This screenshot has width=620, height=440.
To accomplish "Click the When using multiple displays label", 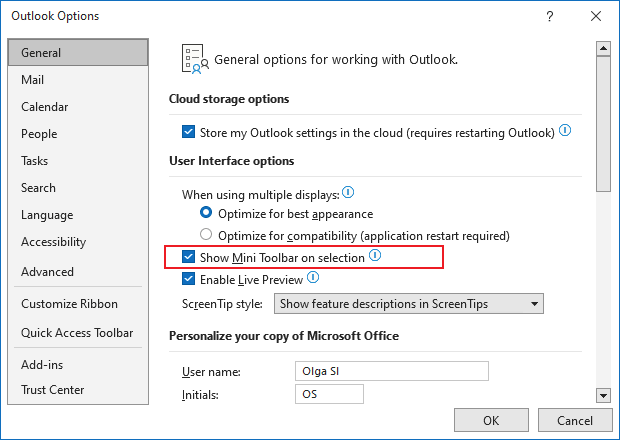I will (261, 195).
